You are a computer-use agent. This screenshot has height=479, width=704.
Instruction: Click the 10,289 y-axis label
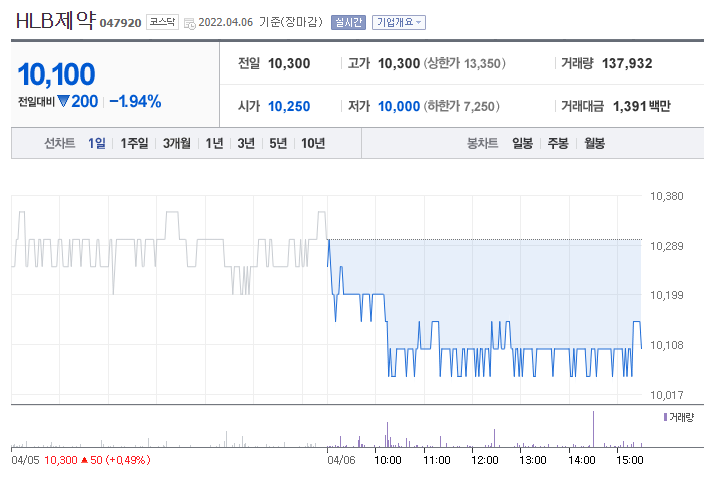coord(667,246)
